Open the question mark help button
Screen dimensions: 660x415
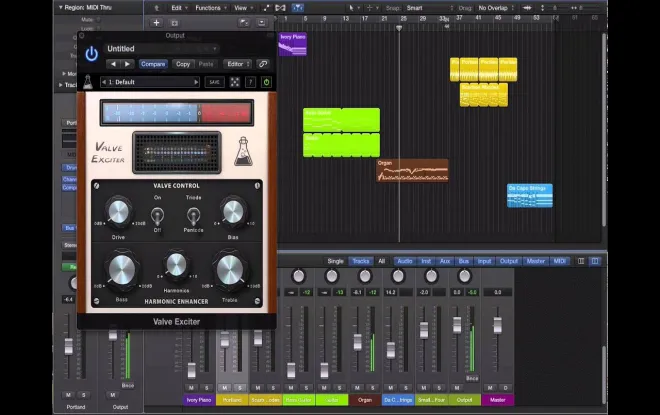coord(250,82)
